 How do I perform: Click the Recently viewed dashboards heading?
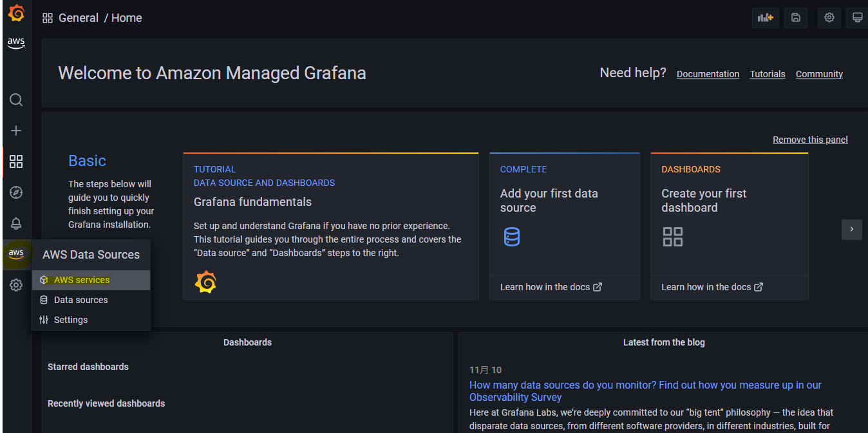(x=106, y=403)
